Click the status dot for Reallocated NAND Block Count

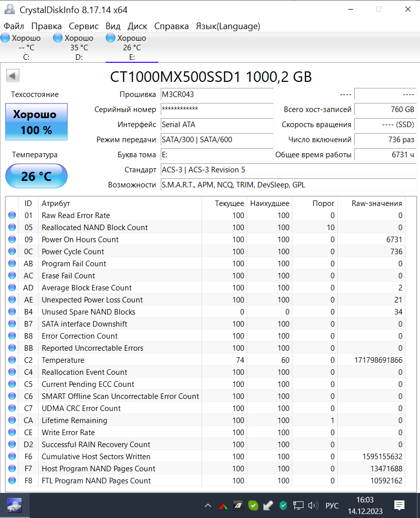point(12,227)
